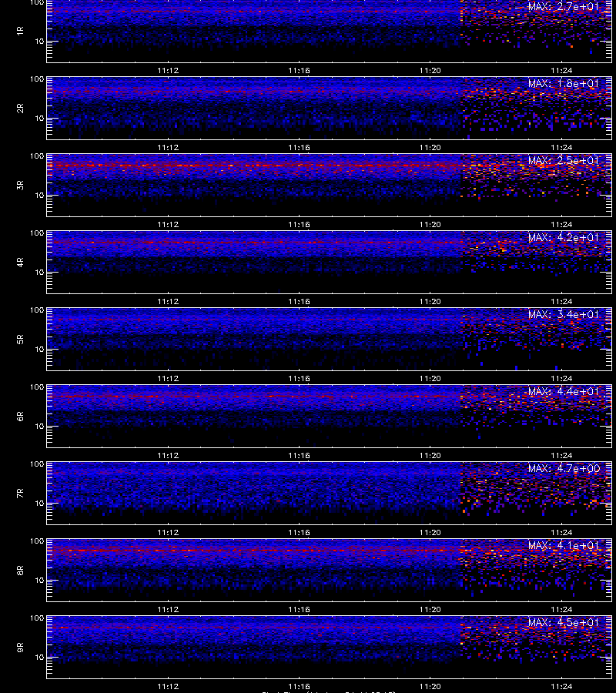616x693 pixels.
Task: Click the 11:24 tick label under panel 7R
Action: pyautogui.click(x=561, y=533)
